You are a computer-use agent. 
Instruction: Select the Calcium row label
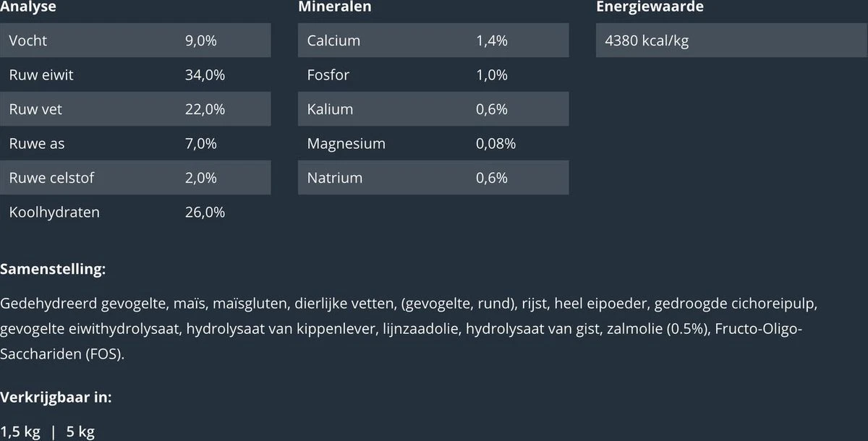[x=333, y=40]
